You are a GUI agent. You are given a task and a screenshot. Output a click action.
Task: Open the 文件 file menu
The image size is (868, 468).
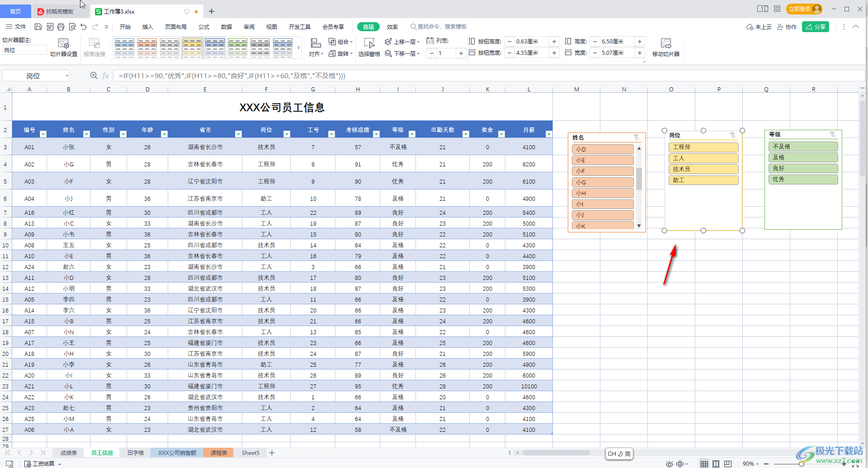click(x=16, y=27)
